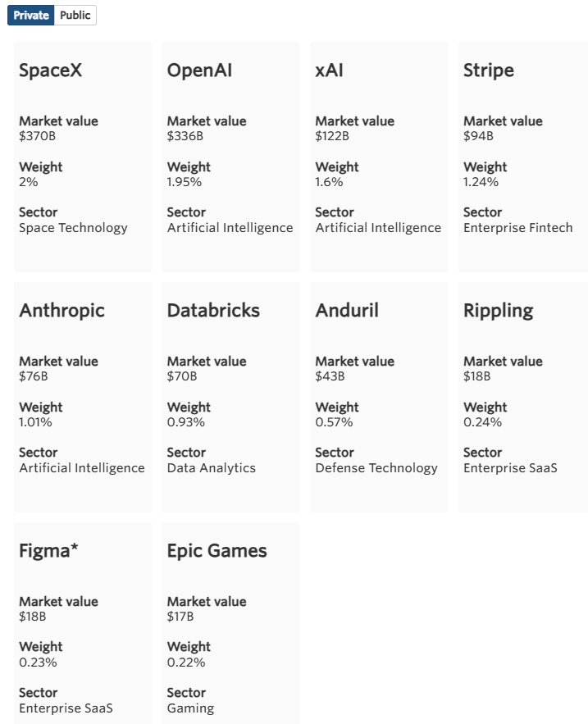The height and width of the screenshot is (724, 588).
Task: Select the Rippling card heading
Action: pyautogui.click(x=498, y=311)
